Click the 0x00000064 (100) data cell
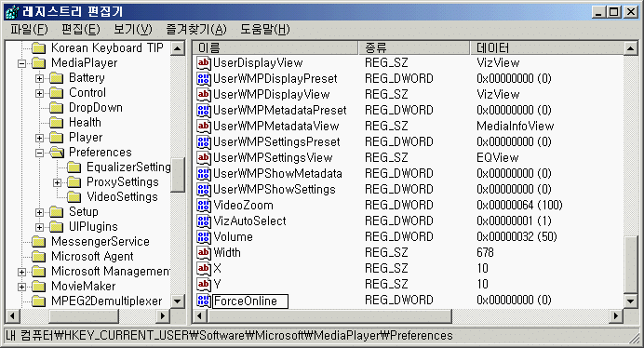This screenshot has height=348, width=644. (519, 205)
